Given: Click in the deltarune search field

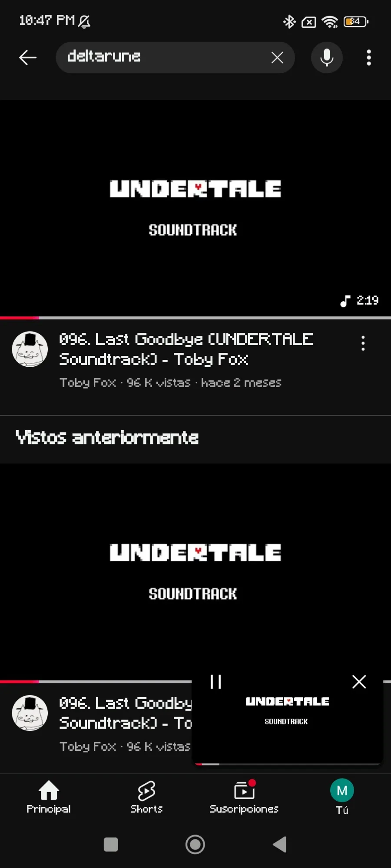Looking at the screenshot, I should click(x=165, y=57).
